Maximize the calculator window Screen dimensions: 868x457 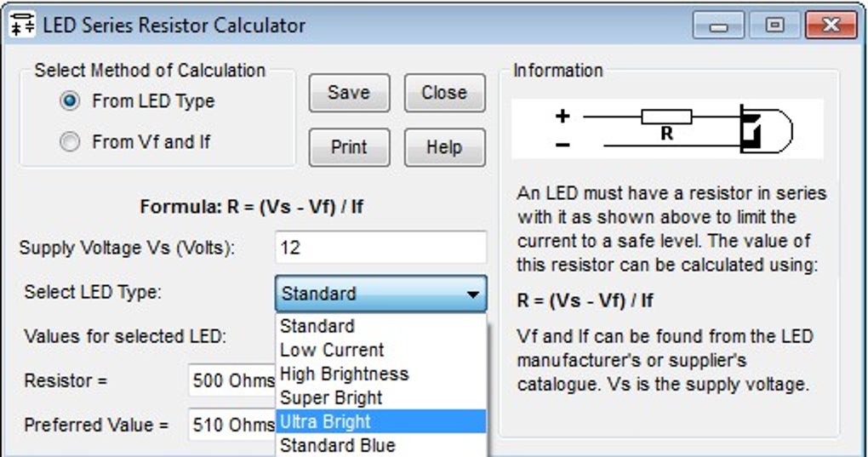coord(774,26)
